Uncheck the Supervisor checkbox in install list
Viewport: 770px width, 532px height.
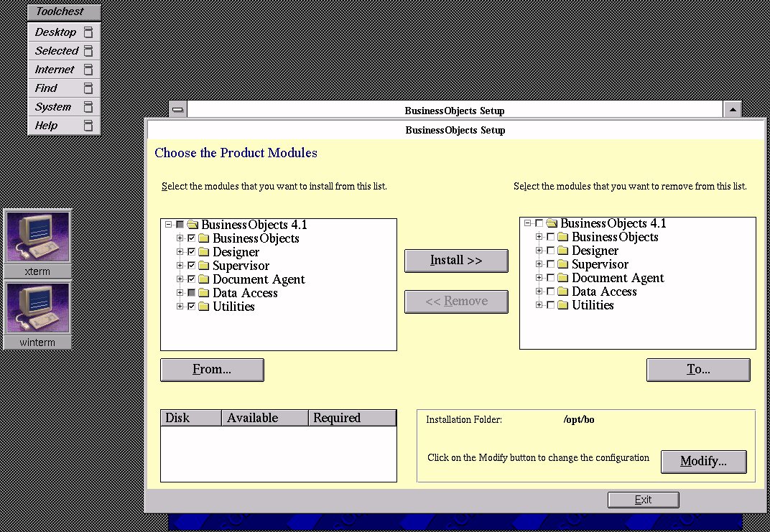click(x=191, y=266)
